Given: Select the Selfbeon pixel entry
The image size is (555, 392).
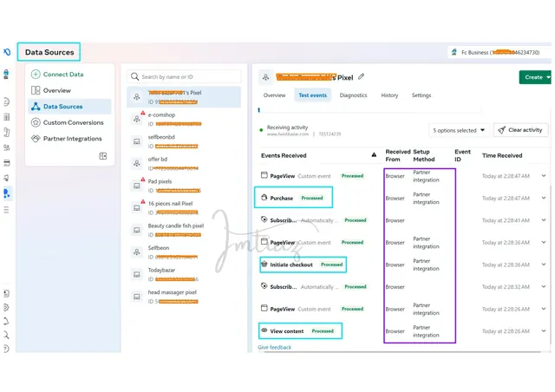Looking at the screenshot, I should [184, 252].
